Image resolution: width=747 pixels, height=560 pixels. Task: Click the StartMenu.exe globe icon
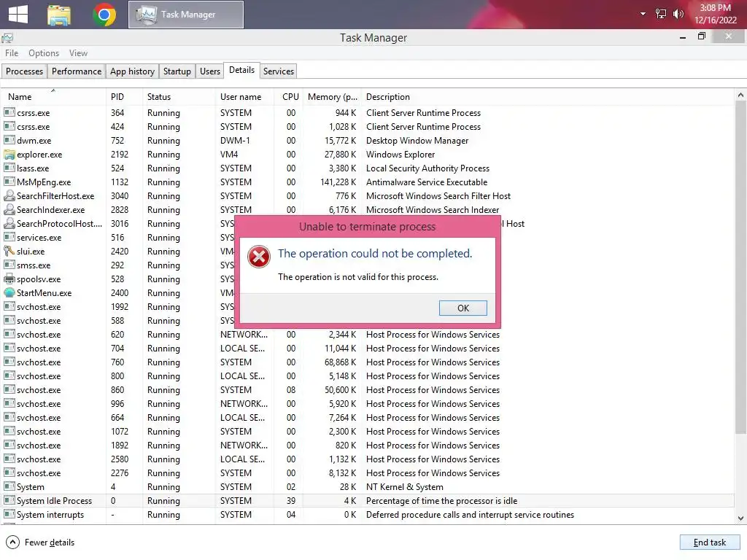[x=9, y=293]
